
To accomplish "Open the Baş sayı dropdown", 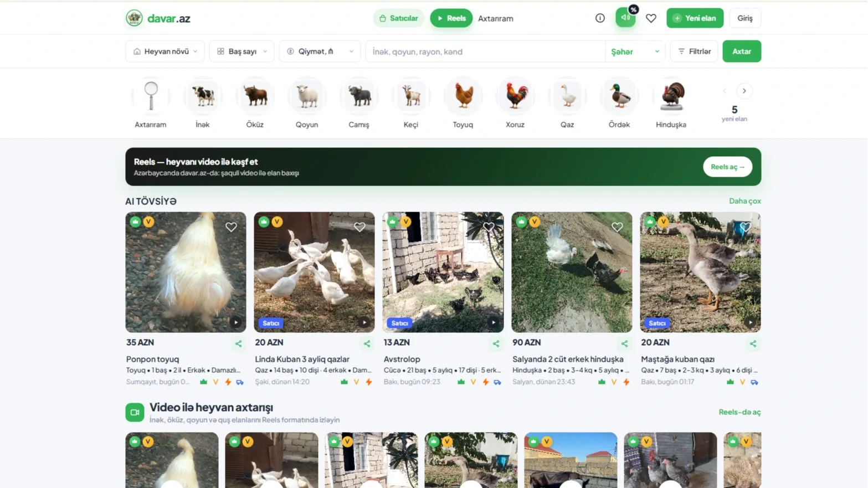I will (x=242, y=52).
